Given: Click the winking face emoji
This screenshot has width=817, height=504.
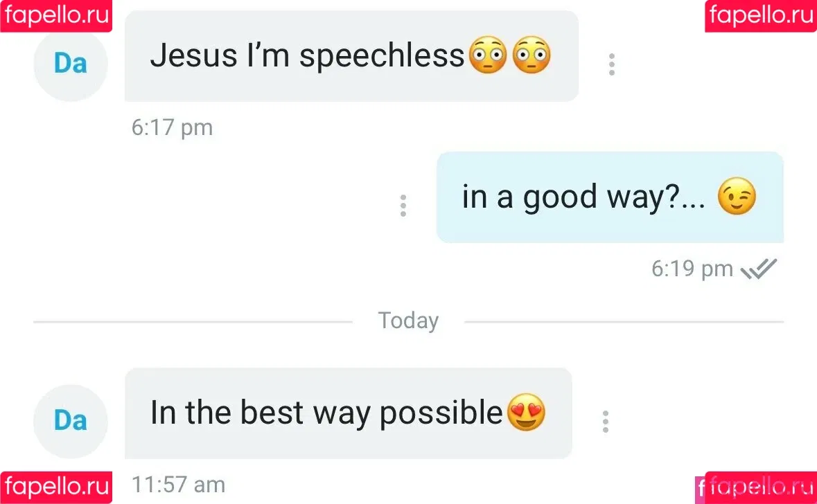Looking at the screenshot, I should (x=737, y=197).
